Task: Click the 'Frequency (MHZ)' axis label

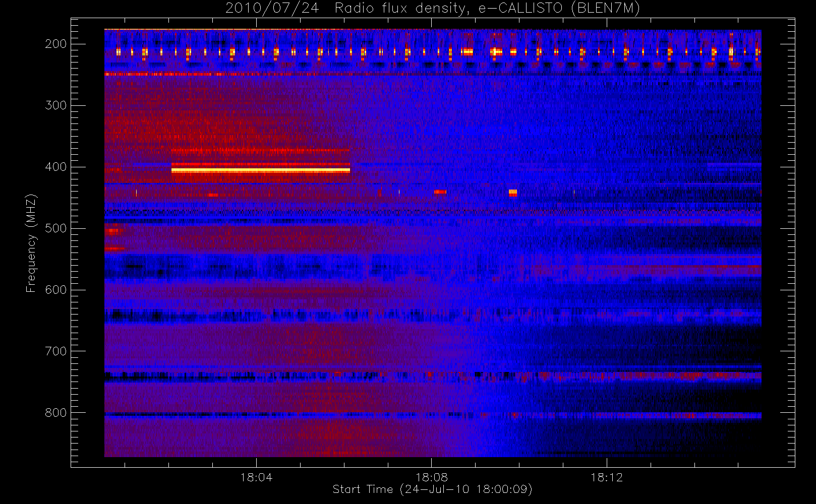Action: pos(31,243)
